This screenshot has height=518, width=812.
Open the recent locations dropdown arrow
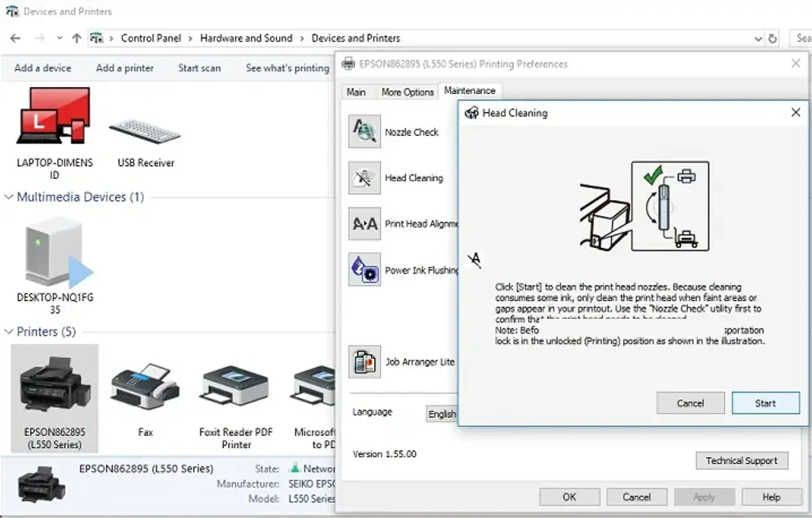[59, 38]
